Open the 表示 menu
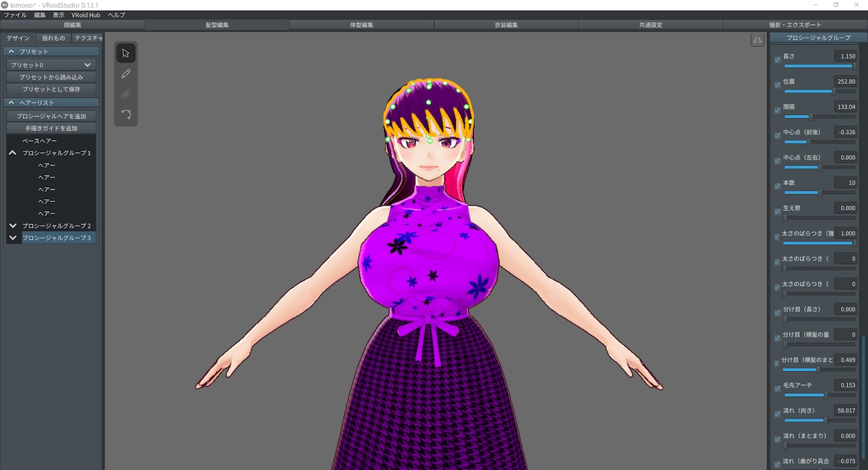The image size is (868, 470). pyautogui.click(x=58, y=15)
